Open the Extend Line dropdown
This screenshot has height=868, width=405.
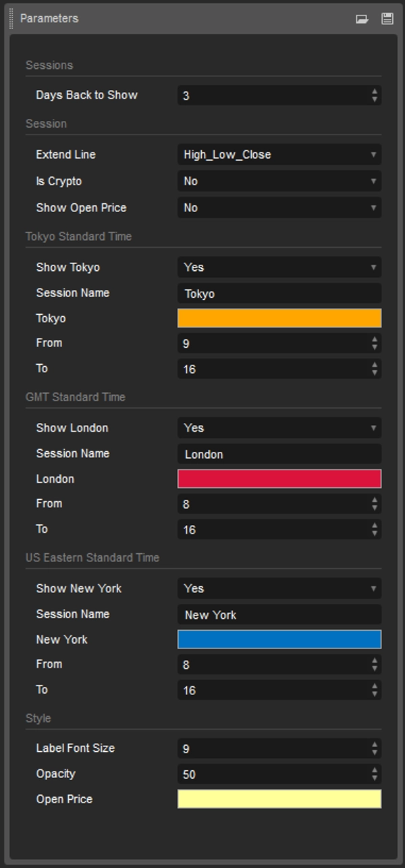[x=279, y=155]
